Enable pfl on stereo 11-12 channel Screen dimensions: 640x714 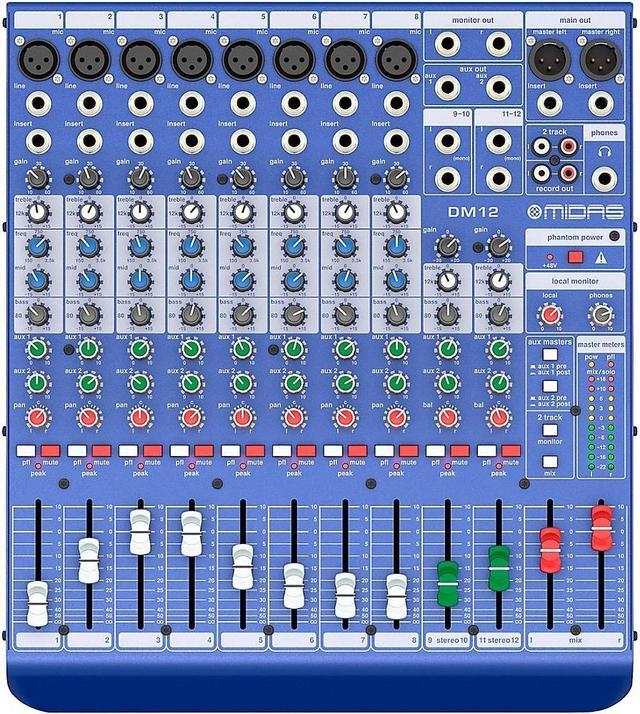click(486, 451)
